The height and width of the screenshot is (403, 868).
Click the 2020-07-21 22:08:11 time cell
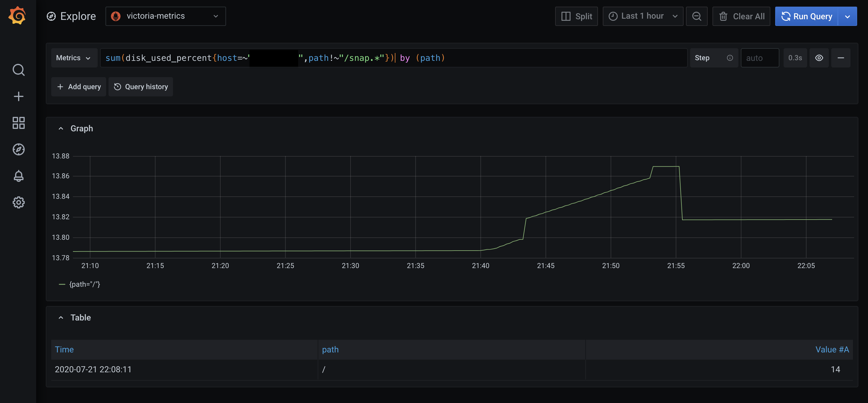[x=184, y=370]
